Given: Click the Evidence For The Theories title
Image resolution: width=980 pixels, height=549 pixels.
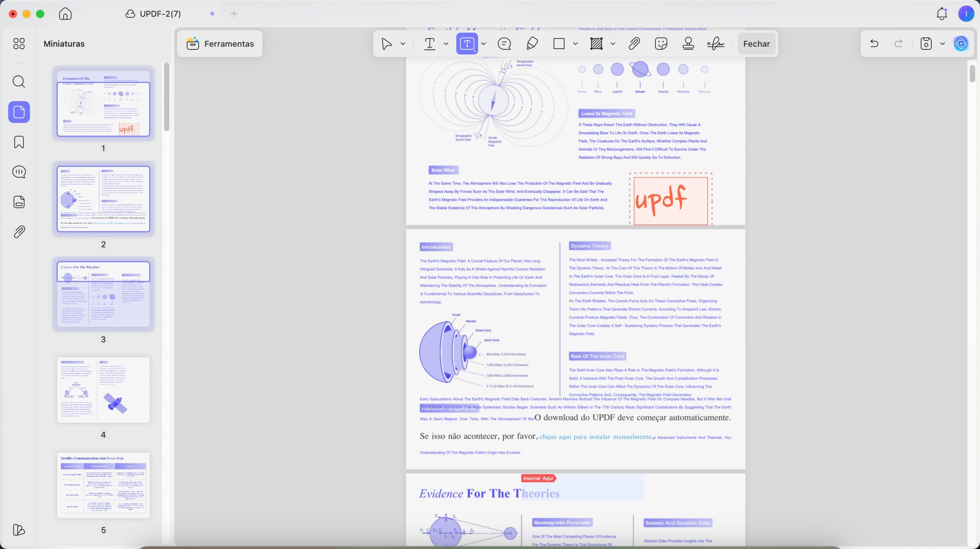Looking at the screenshot, I should pyautogui.click(x=490, y=493).
